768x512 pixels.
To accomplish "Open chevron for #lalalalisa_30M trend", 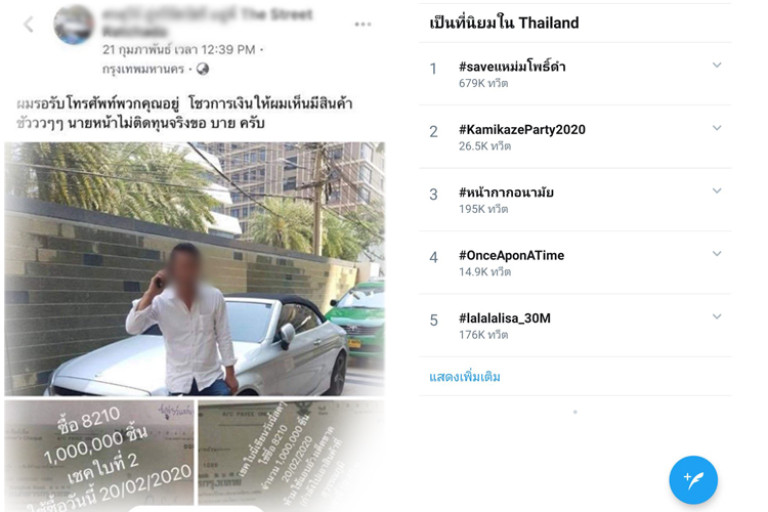I will point(717,317).
